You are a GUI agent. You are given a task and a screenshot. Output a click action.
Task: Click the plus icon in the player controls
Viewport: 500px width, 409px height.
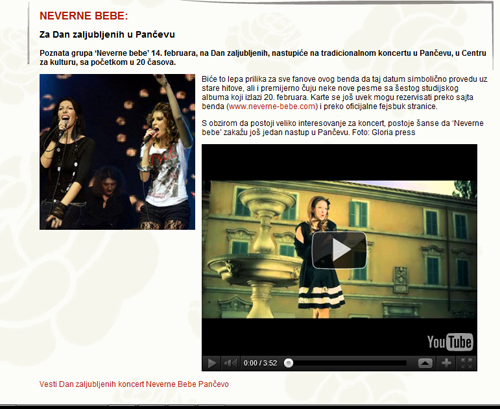pyautogui.click(x=446, y=363)
